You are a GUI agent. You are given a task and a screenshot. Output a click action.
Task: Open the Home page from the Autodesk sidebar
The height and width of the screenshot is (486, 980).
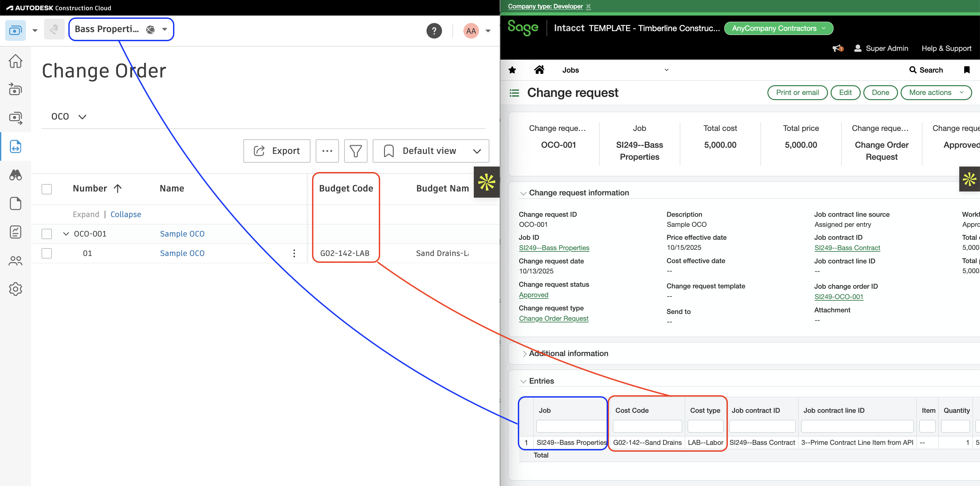tap(15, 61)
